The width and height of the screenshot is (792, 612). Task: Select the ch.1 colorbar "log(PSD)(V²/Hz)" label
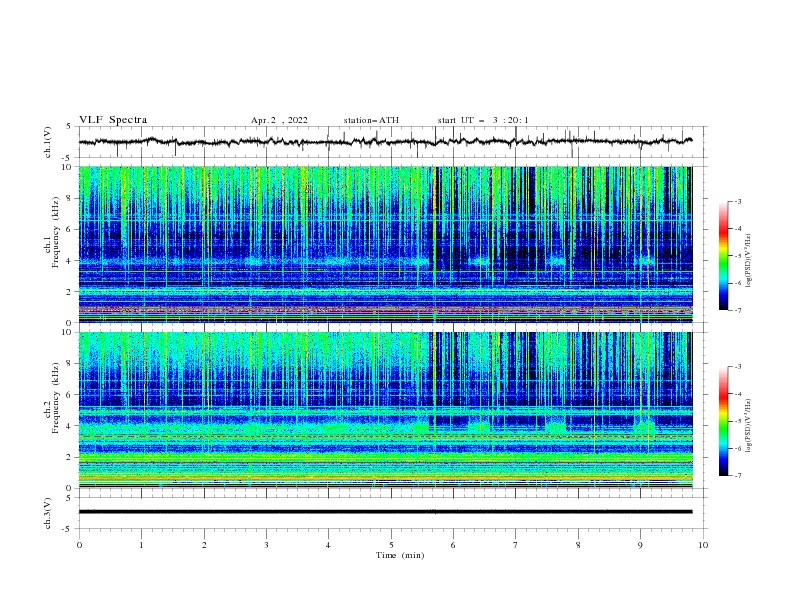(x=749, y=261)
